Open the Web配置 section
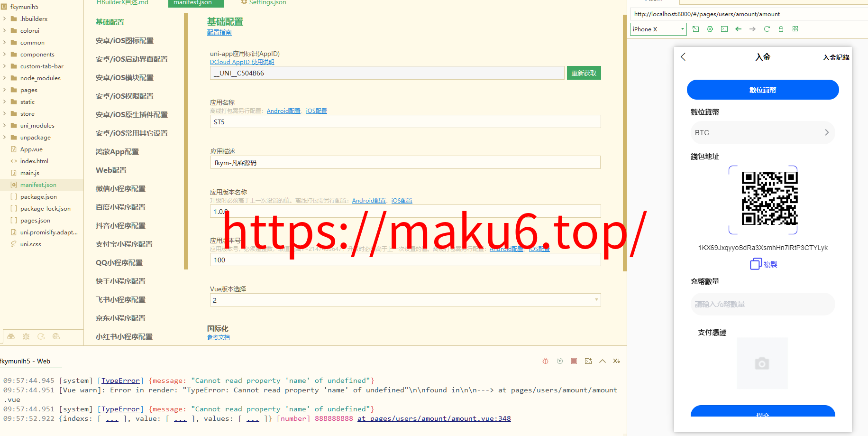 click(111, 170)
